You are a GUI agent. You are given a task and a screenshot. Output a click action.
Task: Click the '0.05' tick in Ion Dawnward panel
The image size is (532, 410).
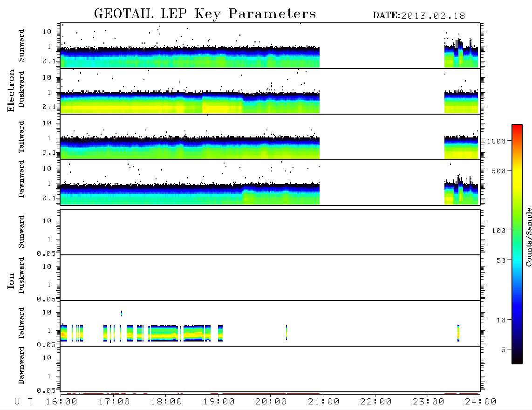46,390
